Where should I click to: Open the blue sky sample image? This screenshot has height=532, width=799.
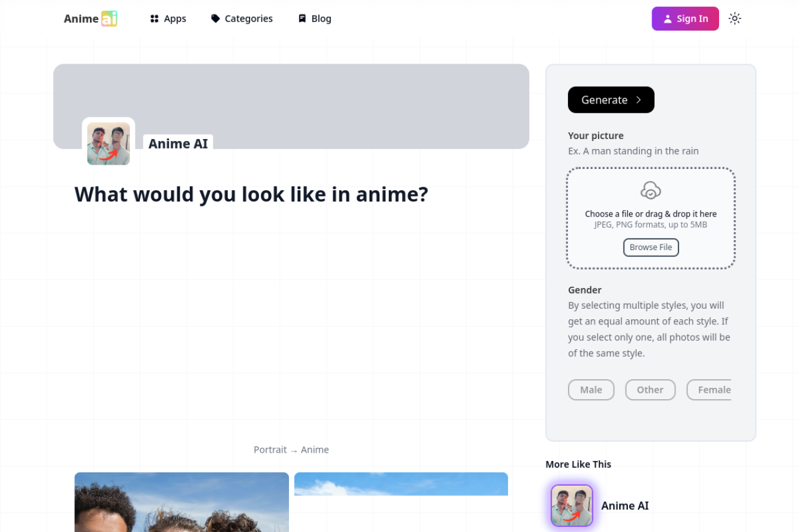pyautogui.click(x=401, y=484)
